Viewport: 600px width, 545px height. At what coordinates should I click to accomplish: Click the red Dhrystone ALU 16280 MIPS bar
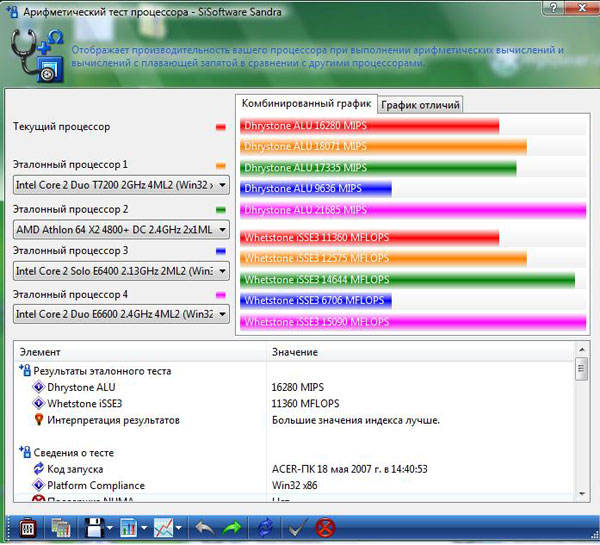370,126
